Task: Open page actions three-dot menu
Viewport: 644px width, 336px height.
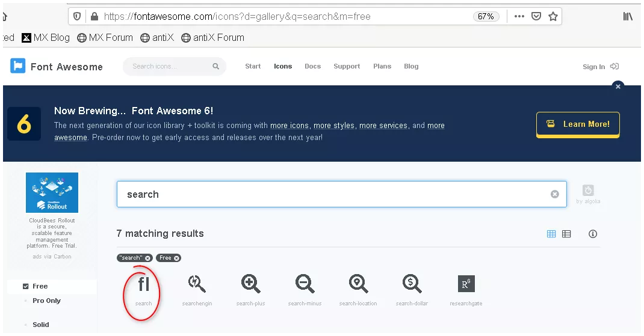Action: click(519, 16)
